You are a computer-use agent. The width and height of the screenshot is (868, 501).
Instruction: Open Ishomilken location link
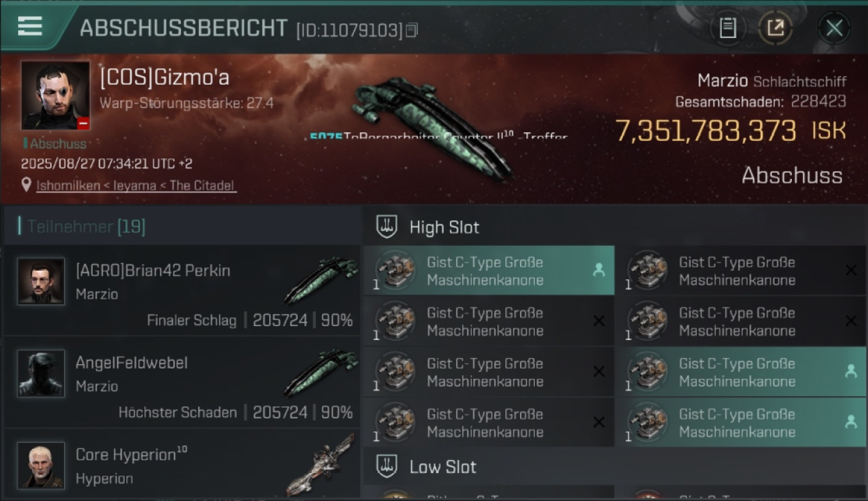pyautogui.click(x=136, y=186)
